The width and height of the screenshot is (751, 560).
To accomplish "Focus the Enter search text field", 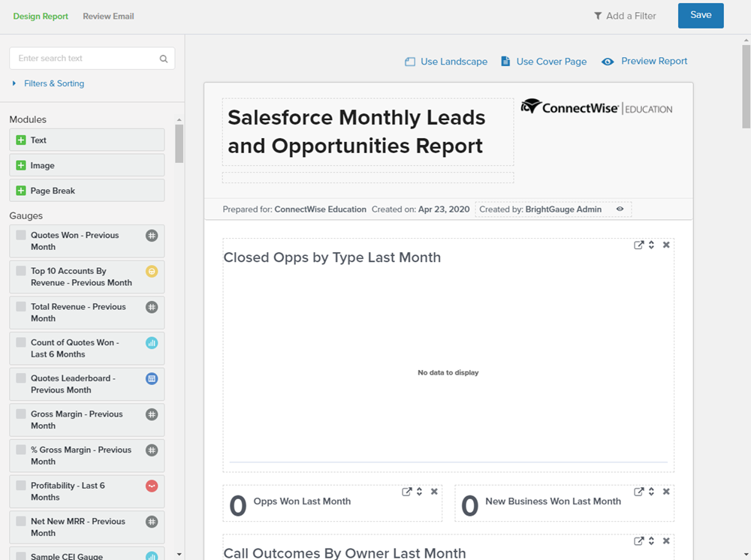I will click(x=92, y=59).
